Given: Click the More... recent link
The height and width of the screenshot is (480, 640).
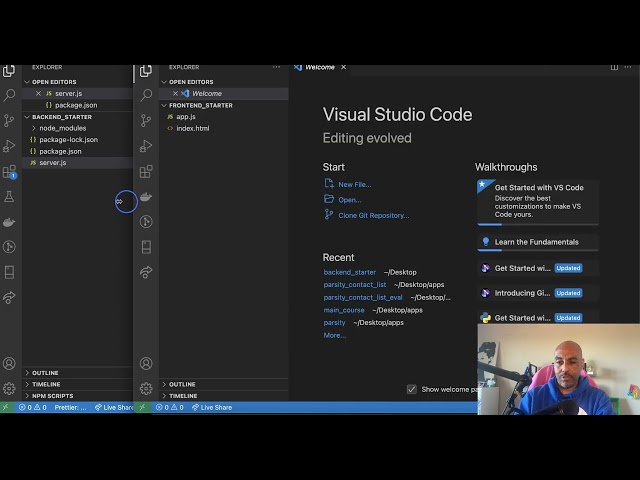Looking at the screenshot, I should point(334,336).
